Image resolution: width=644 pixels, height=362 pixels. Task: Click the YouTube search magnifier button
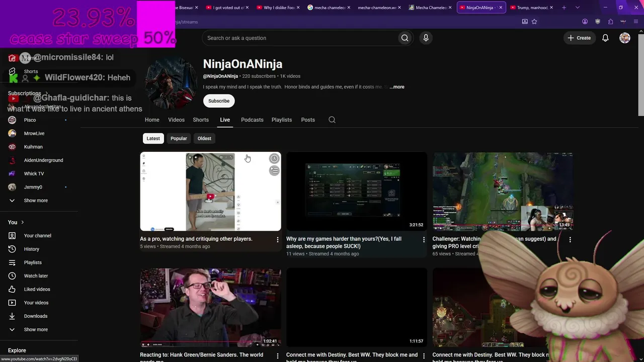(x=405, y=38)
